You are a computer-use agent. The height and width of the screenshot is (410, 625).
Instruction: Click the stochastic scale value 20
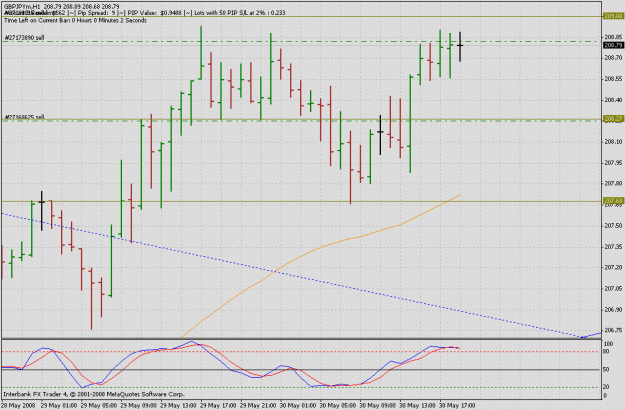[606, 387]
